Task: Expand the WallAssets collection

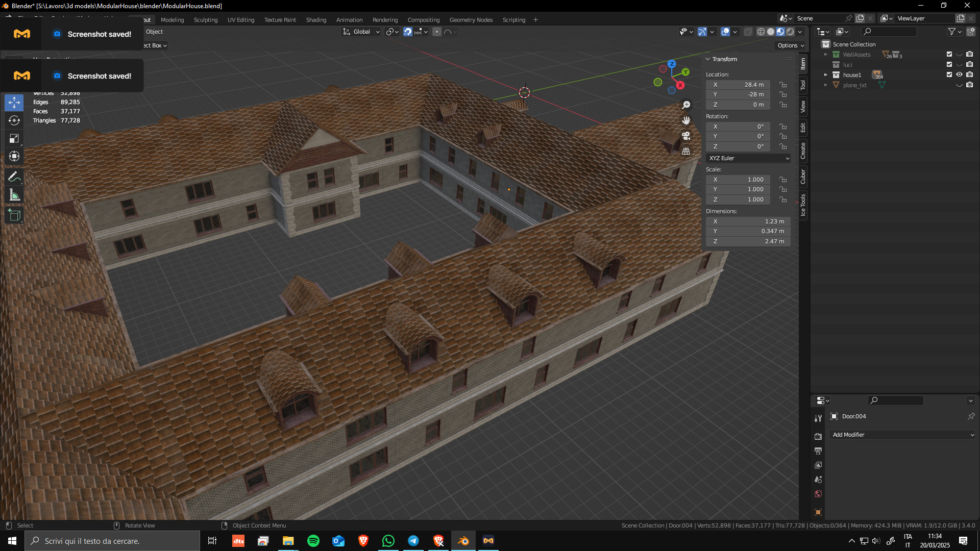Action: click(x=825, y=55)
